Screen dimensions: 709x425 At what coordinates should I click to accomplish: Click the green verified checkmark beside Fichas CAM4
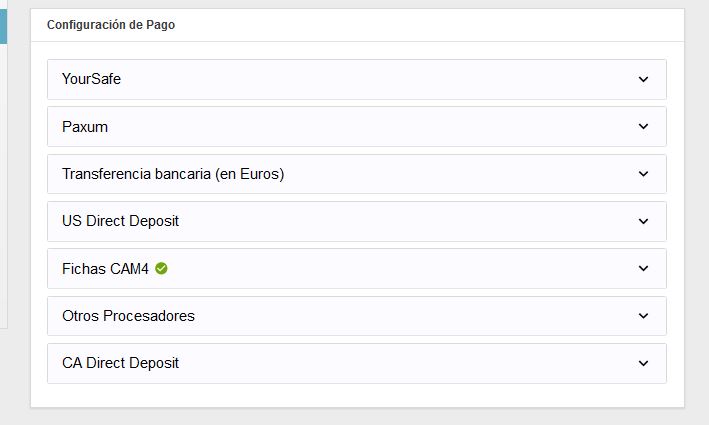click(161, 268)
